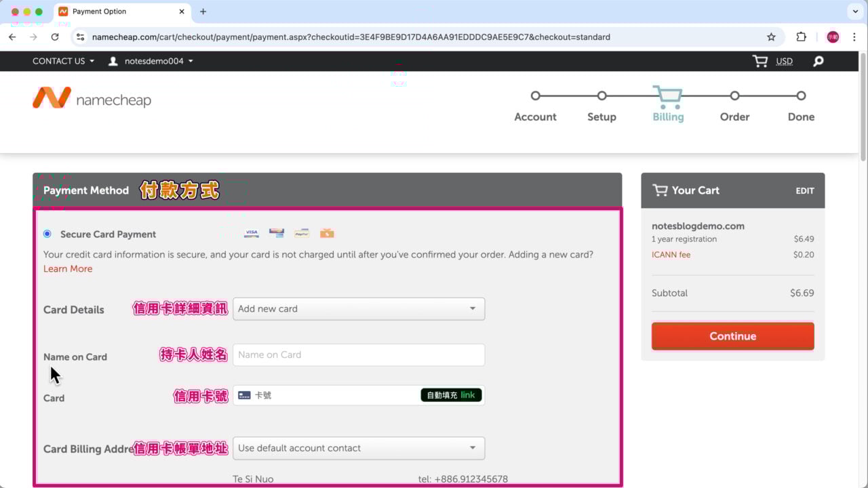Click the autofill link badge in card field
The width and height of the screenshot is (868, 488).
tap(451, 395)
